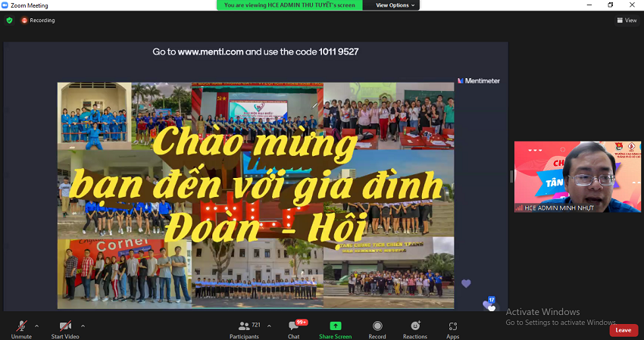Click the red Leave button

pyautogui.click(x=623, y=330)
